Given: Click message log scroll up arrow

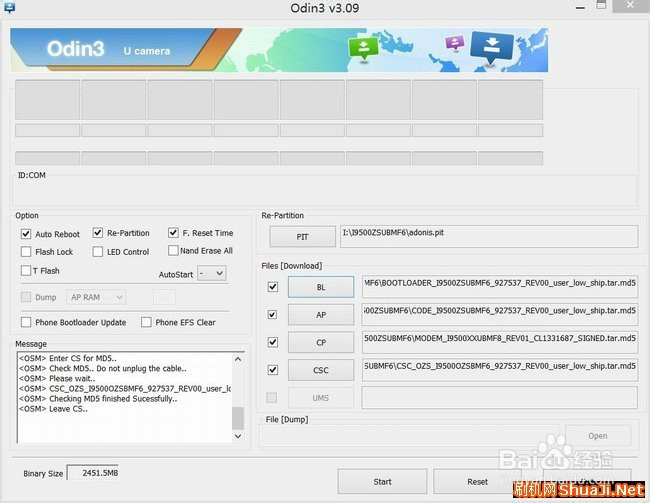Looking at the screenshot, I should [238, 359].
